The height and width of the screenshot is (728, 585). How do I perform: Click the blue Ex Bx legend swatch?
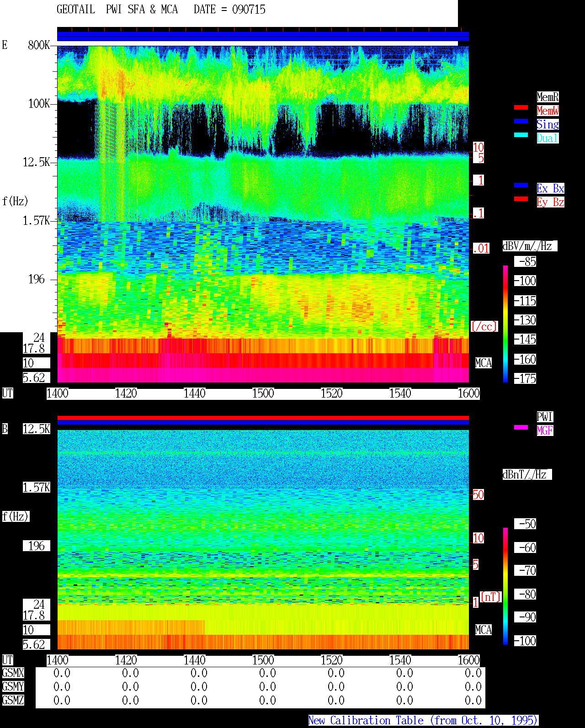point(521,185)
